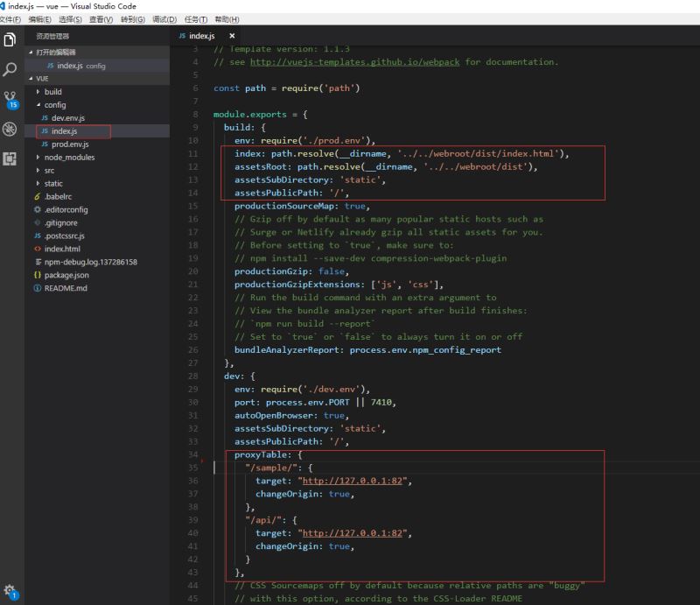
Task: Open the Search view in activity bar
Action: coord(10,69)
